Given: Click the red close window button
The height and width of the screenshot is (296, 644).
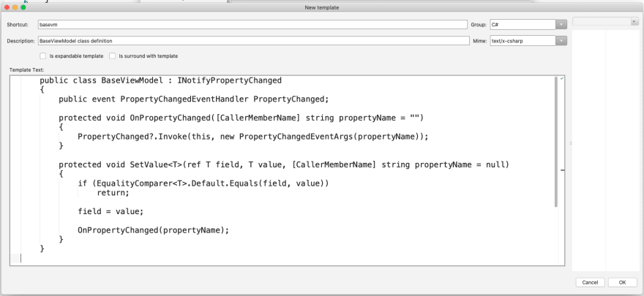Looking at the screenshot, I should pyautogui.click(x=7, y=7).
